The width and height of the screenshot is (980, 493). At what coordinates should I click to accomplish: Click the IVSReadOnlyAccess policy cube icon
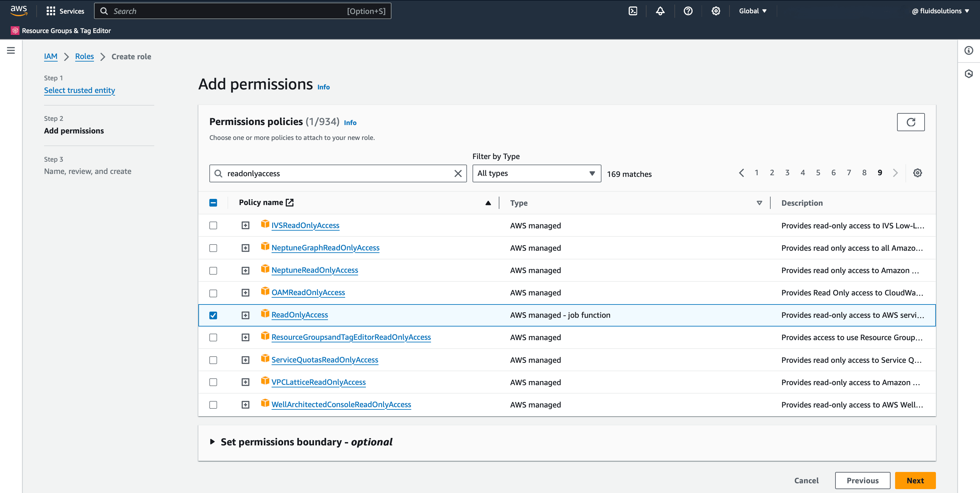(265, 224)
